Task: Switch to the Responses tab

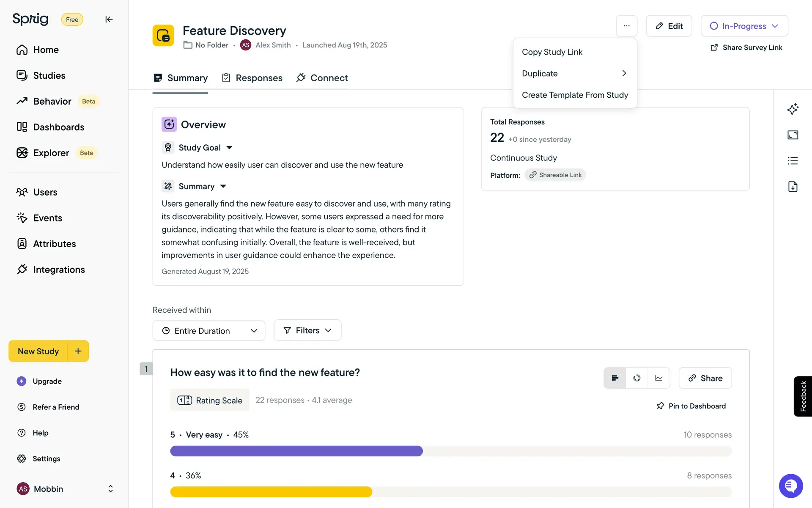Action: click(x=252, y=78)
